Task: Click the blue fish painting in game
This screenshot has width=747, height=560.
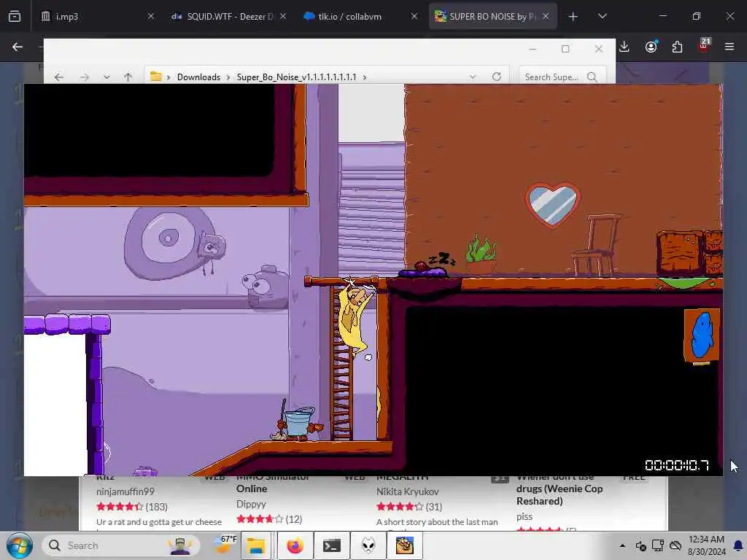Action: [x=702, y=336]
